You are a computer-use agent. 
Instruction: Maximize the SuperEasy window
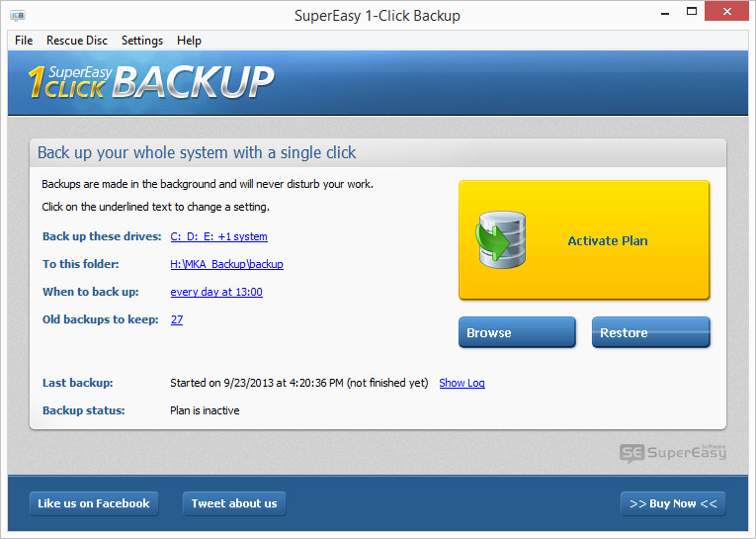(692, 12)
